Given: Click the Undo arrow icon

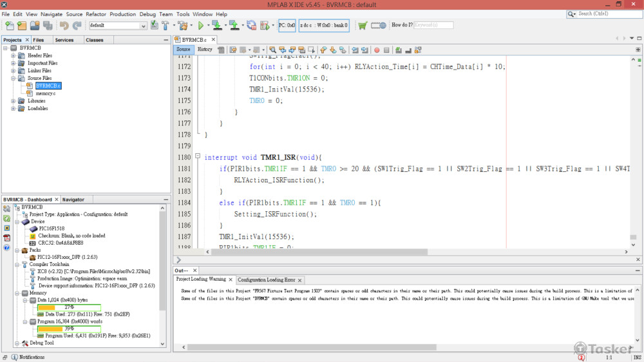Looking at the screenshot, I should [64, 26].
